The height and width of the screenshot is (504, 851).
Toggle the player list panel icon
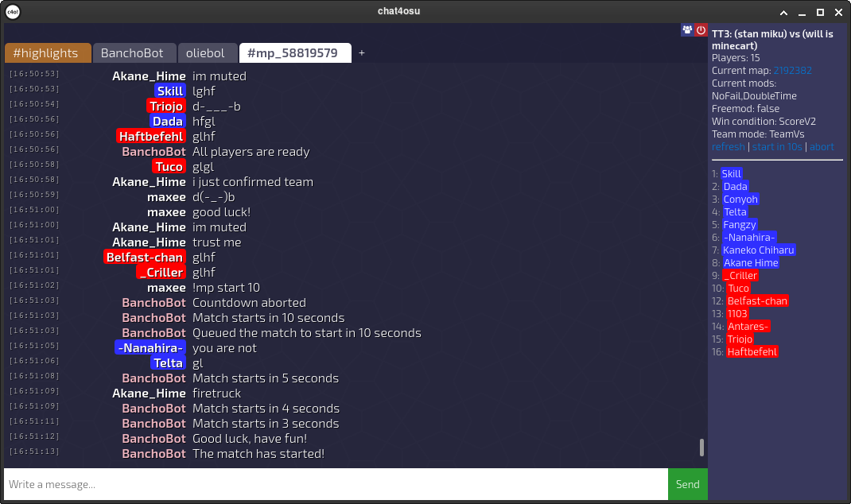coord(687,30)
